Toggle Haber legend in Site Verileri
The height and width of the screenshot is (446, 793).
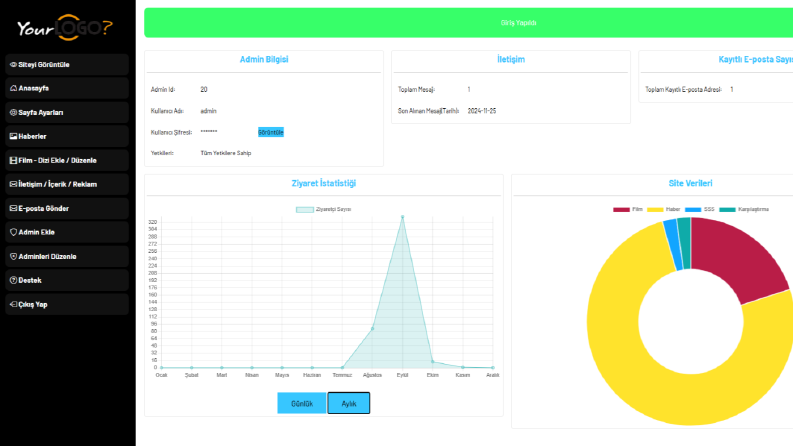click(664, 209)
